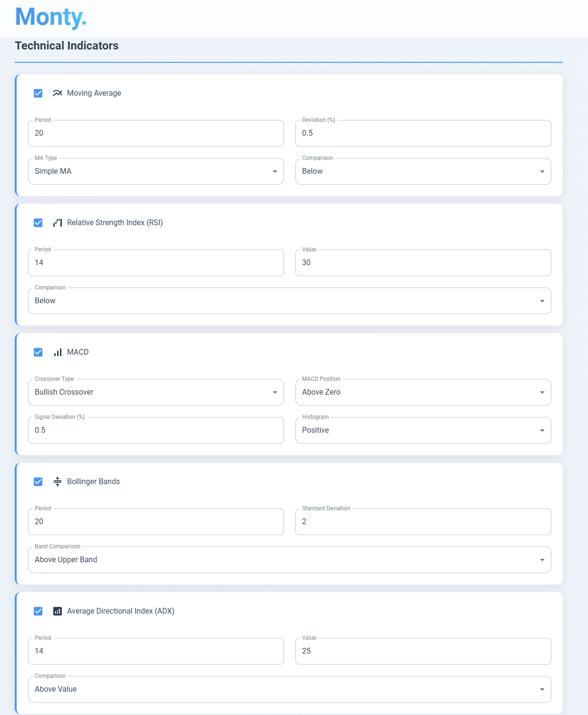Click the Monty logo
Screen dimensions: 588x715
coord(51,17)
